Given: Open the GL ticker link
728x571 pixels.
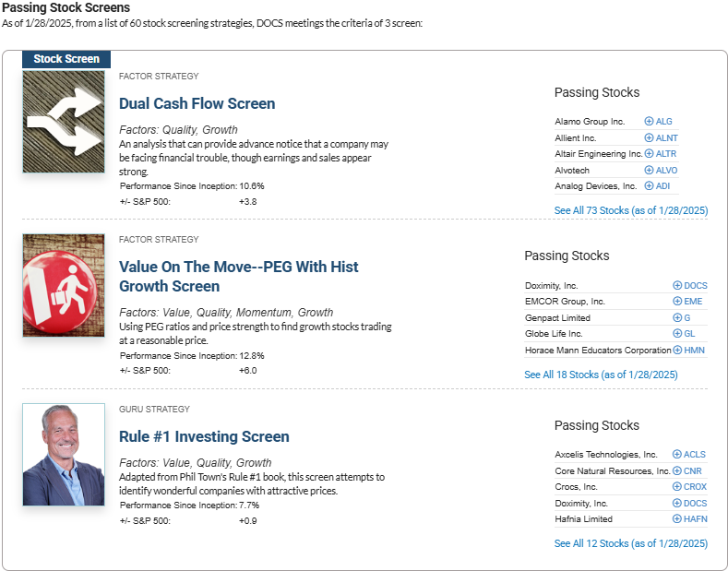Looking at the screenshot, I should (689, 334).
